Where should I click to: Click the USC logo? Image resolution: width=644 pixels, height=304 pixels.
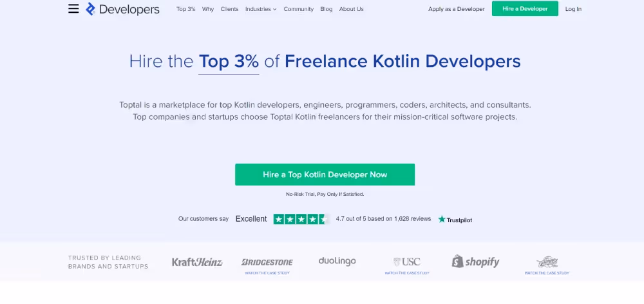click(406, 261)
